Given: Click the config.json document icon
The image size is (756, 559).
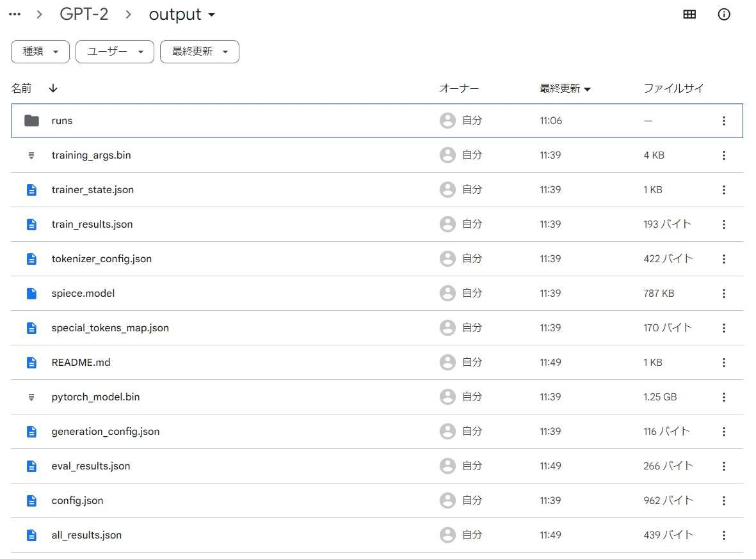Looking at the screenshot, I should pyautogui.click(x=31, y=501).
